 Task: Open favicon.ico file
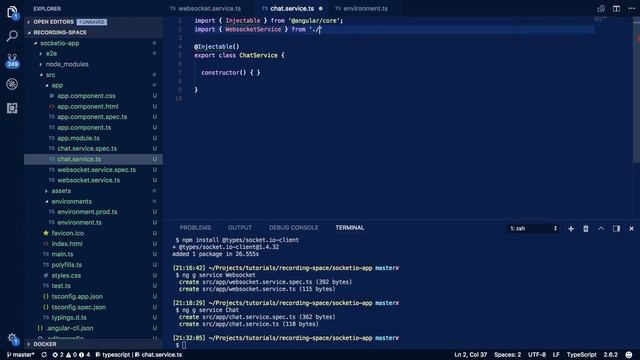pyautogui.click(x=68, y=233)
